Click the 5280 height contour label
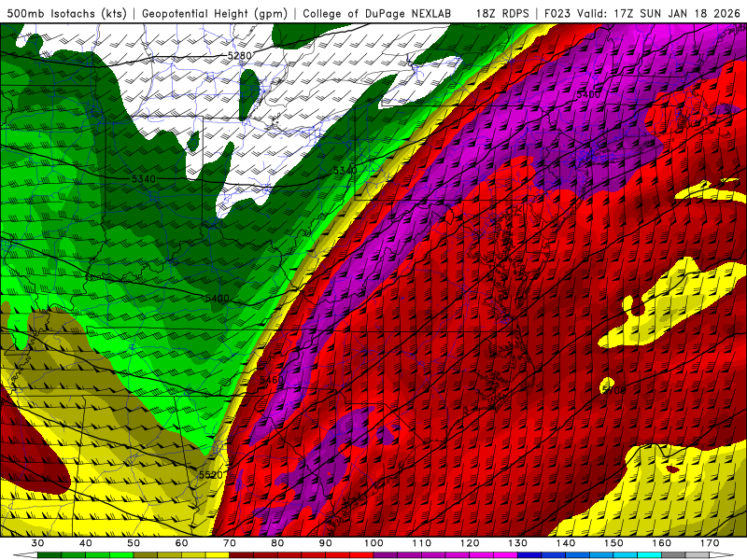This screenshot has width=747, height=560. click(x=240, y=56)
